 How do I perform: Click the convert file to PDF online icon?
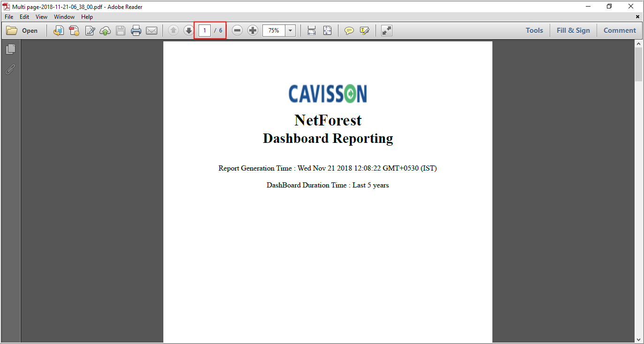click(58, 31)
